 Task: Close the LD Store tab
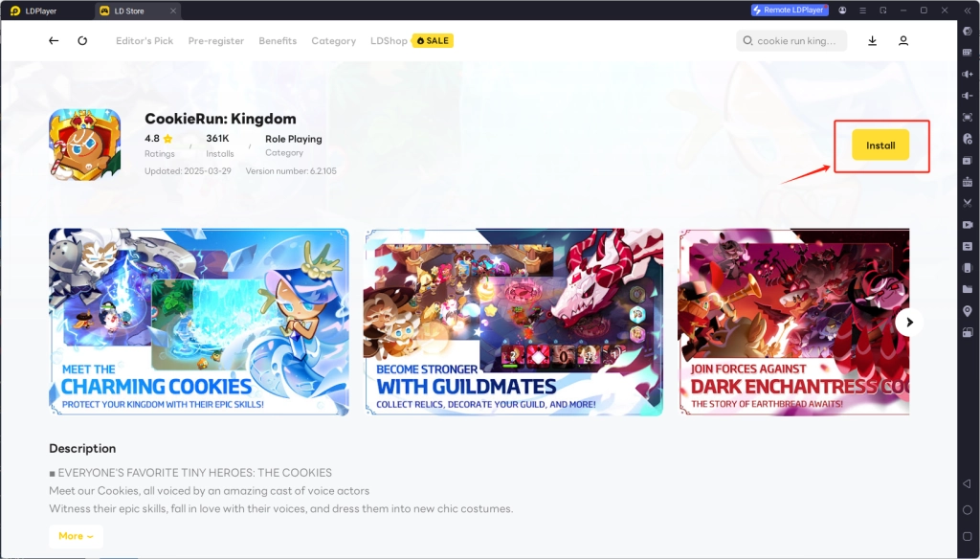click(x=173, y=11)
